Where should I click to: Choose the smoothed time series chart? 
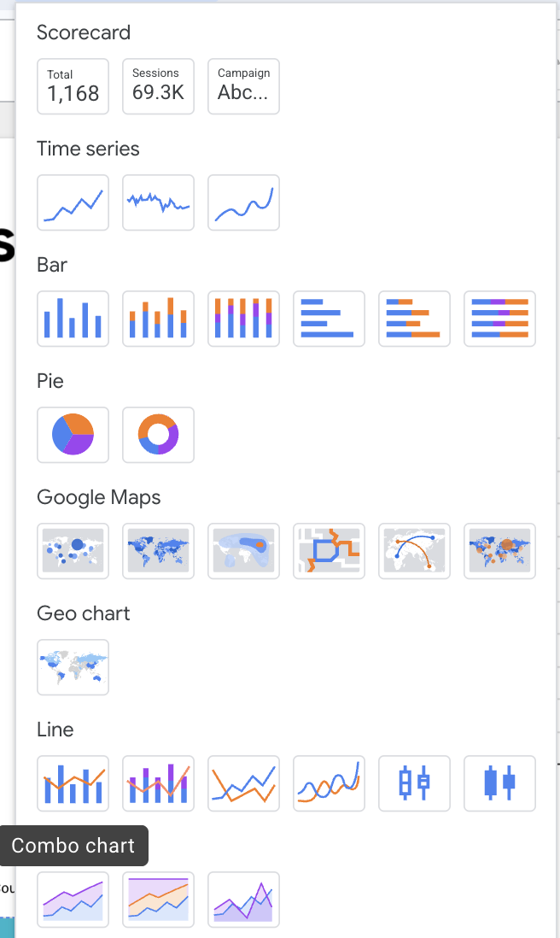coord(243,202)
